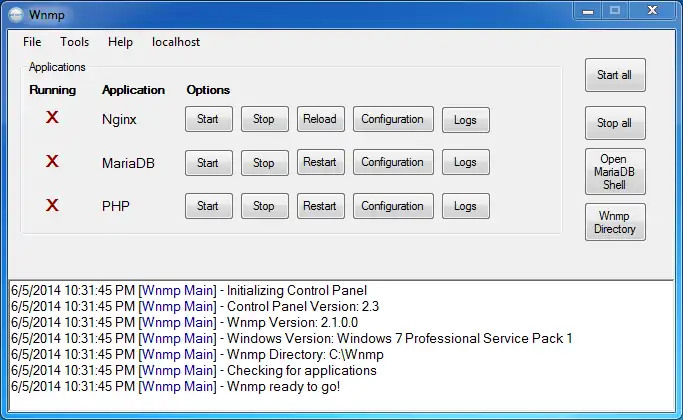Restart MariaDB
Screen dimensions: 683x420
(x=321, y=162)
